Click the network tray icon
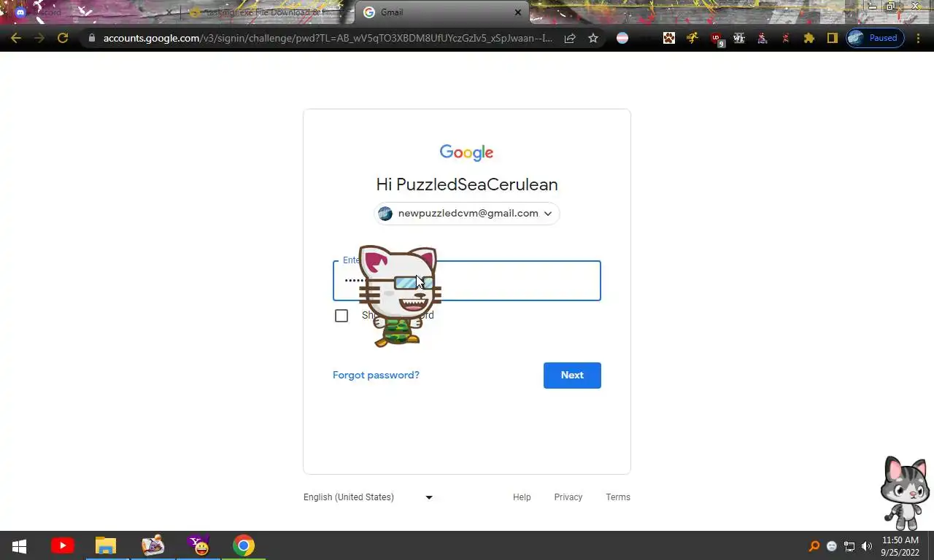The height and width of the screenshot is (560, 934). 849,546
